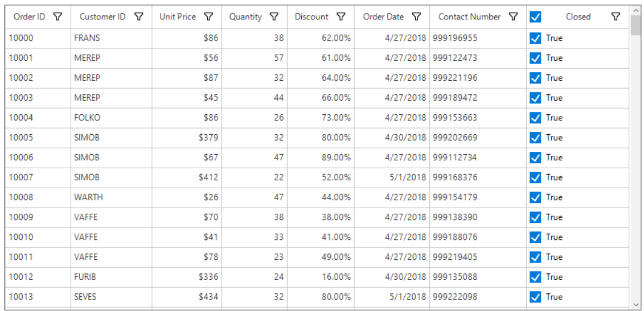Select the FURIB customer cell
The image size is (644, 311).
[x=111, y=277]
